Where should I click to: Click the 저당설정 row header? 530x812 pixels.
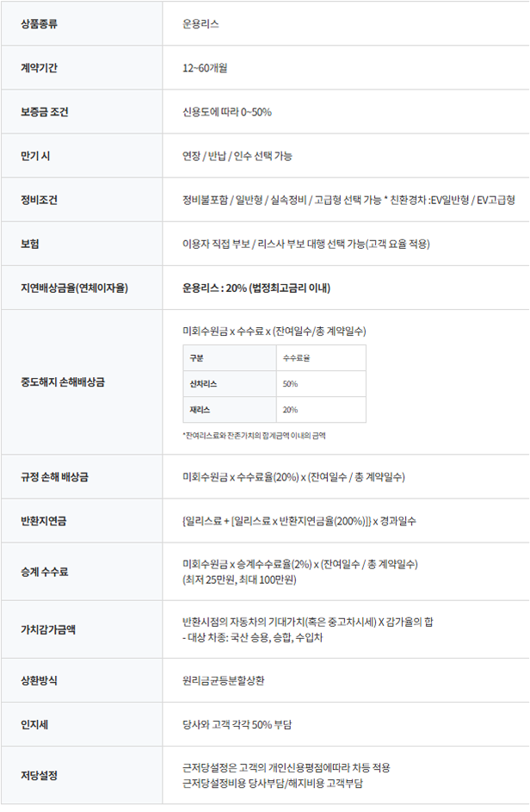tap(40, 775)
